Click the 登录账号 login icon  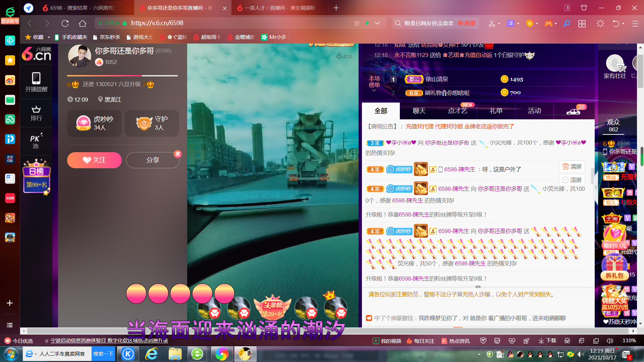tap(10, 15)
